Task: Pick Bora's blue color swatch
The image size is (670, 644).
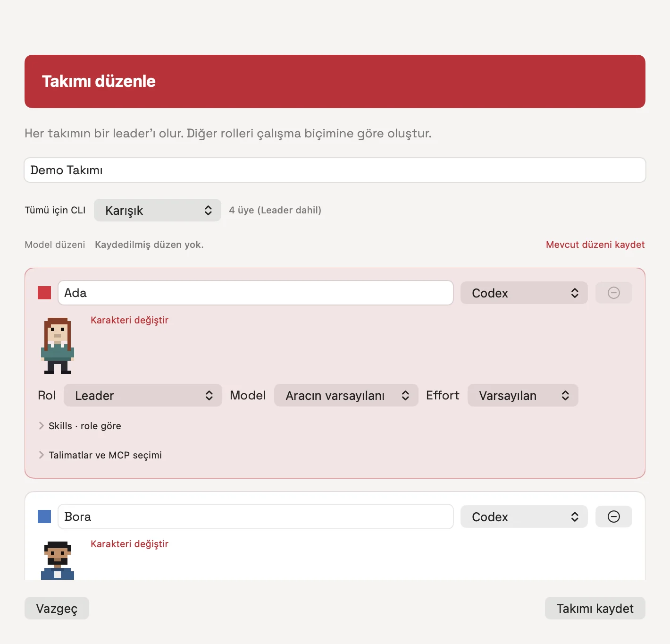Action: pos(44,517)
